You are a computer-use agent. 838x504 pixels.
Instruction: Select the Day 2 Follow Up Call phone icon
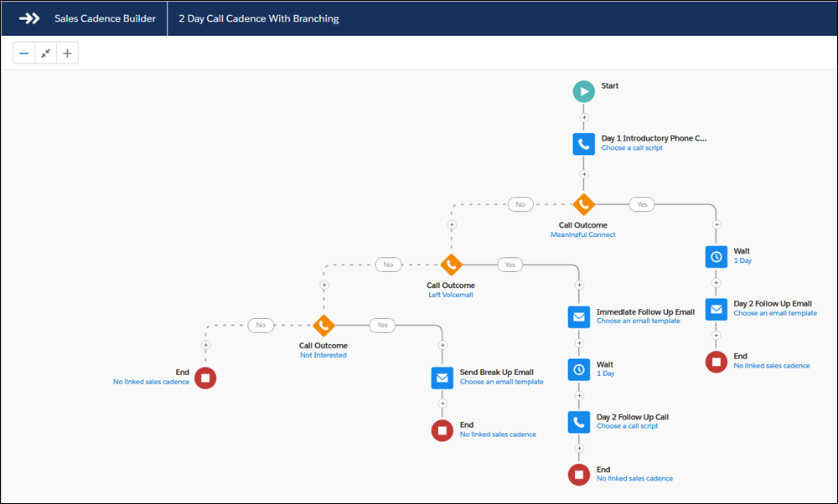579,422
